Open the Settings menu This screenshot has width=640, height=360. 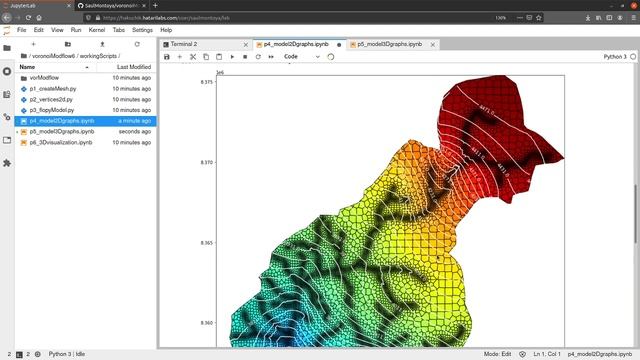[142, 30]
